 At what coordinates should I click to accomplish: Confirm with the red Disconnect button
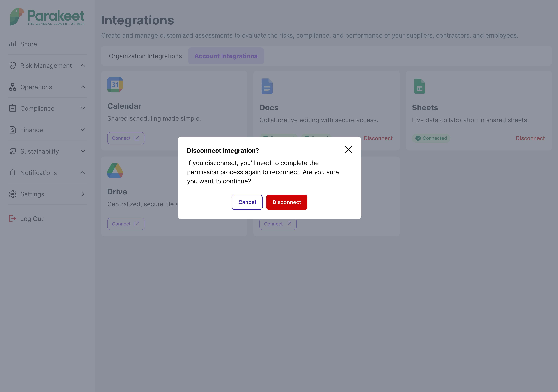287,202
